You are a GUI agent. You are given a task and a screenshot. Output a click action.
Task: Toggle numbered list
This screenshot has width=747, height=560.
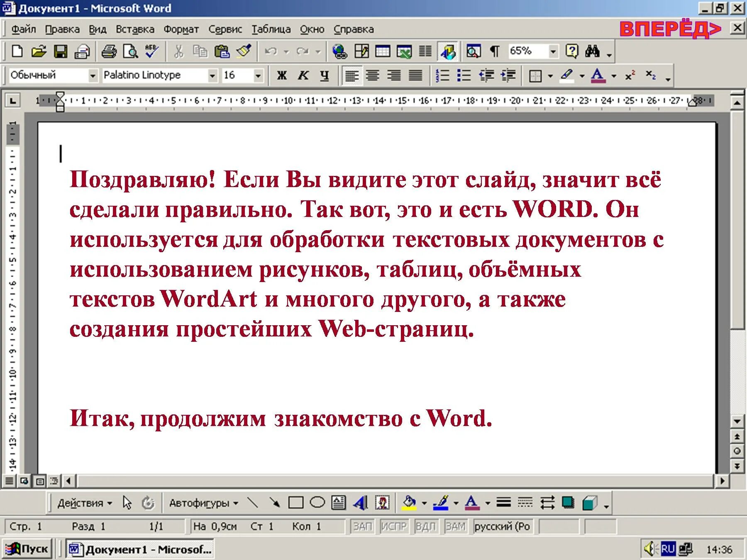pos(442,75)
